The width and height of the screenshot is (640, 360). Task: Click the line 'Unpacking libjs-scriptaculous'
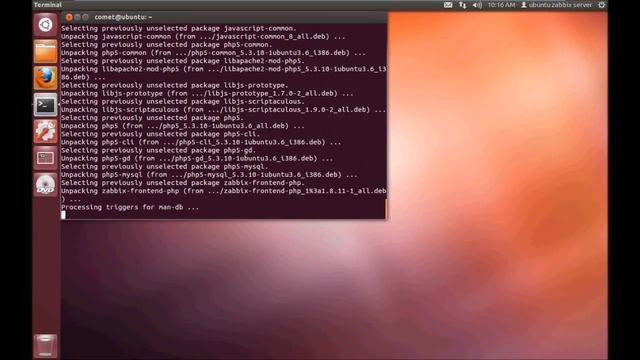[223, 110]
